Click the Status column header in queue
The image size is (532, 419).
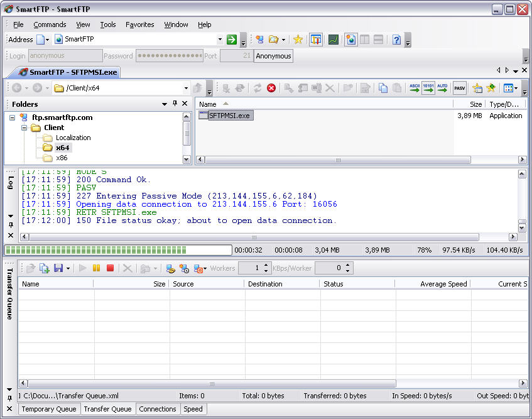coord(357,284)
